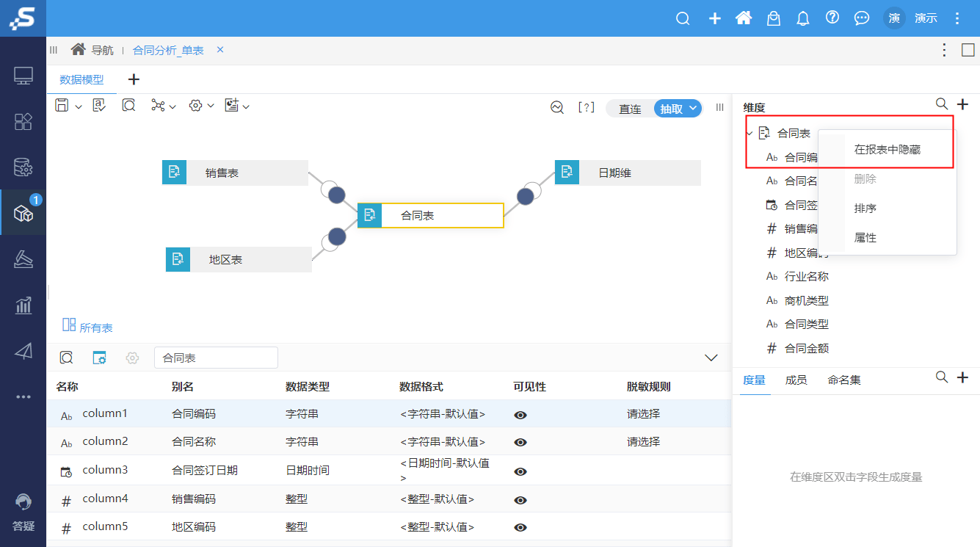Toggle visibility of the 合同编码 column
Screen dimensions: 980x547
point(520,415)
